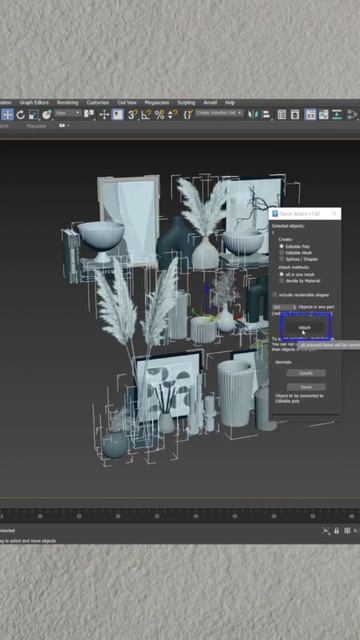This screenshot has width=360, height=640.
Task: Close the Quick Attach dialog
Action: [x=334, y=213]
